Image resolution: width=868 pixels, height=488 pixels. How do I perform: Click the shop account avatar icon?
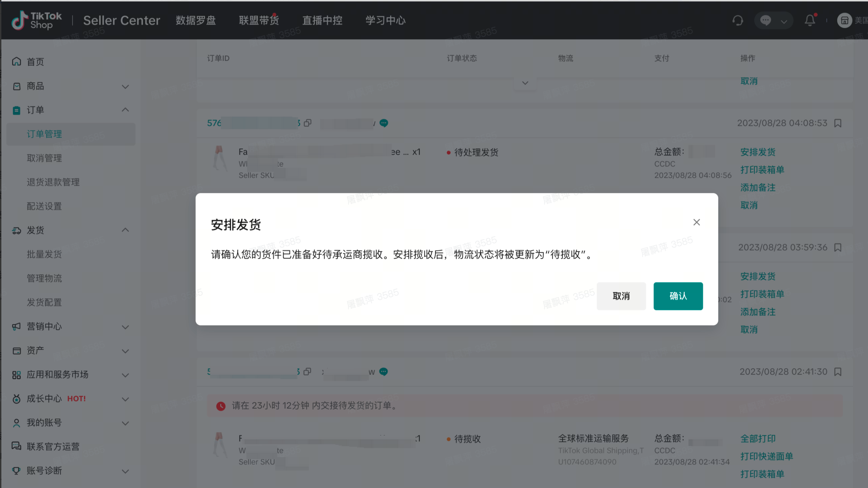[844, 20]
